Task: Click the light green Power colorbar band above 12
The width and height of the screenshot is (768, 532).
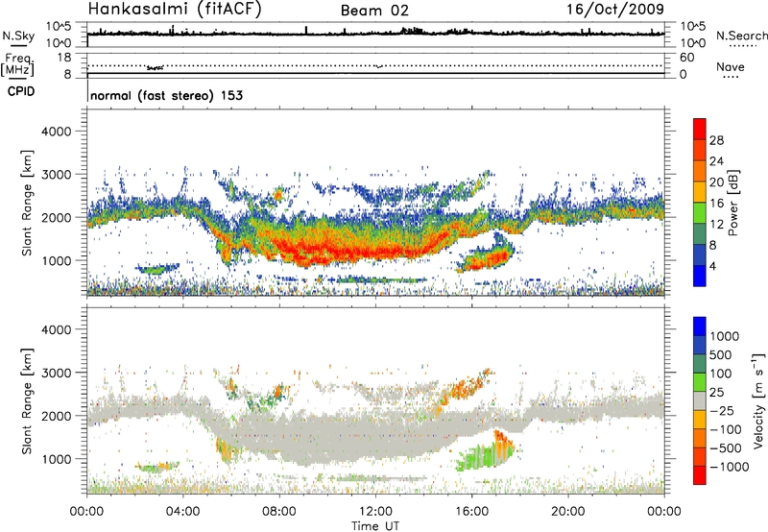Action: pos(700,212)
